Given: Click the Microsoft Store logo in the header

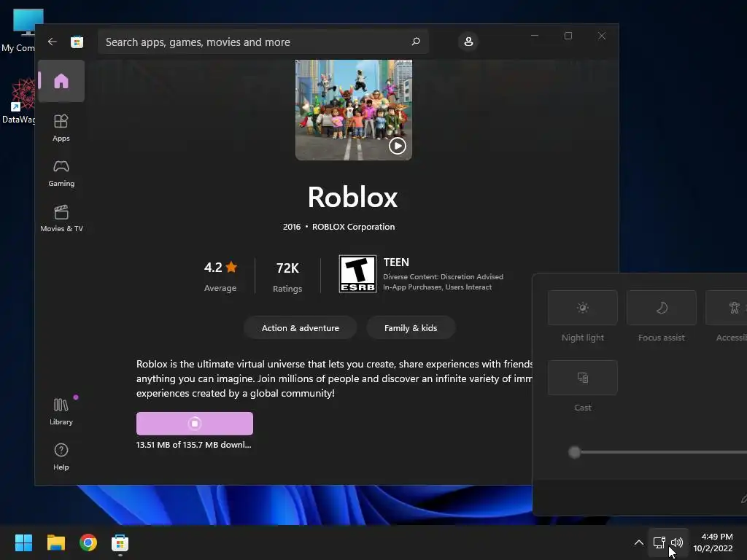Looking at the screenshot, I should [x=77, y=42].
